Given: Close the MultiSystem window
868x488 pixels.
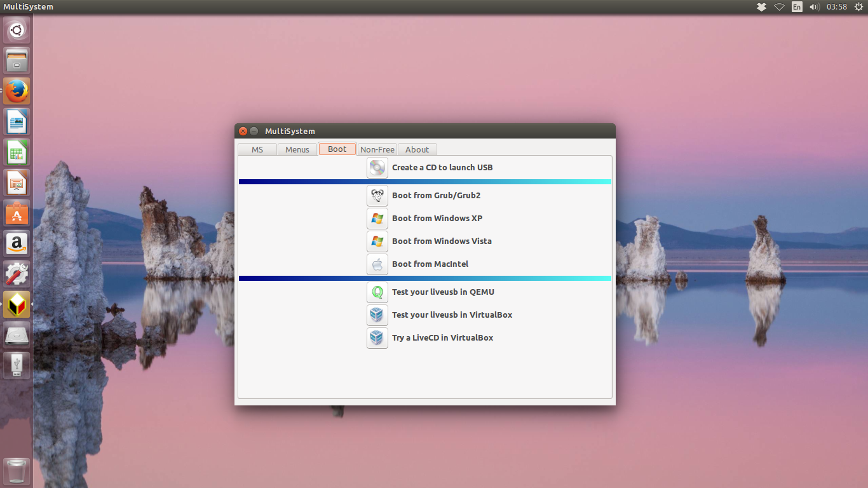Looking at the screenshot, I should coord(243,131).
